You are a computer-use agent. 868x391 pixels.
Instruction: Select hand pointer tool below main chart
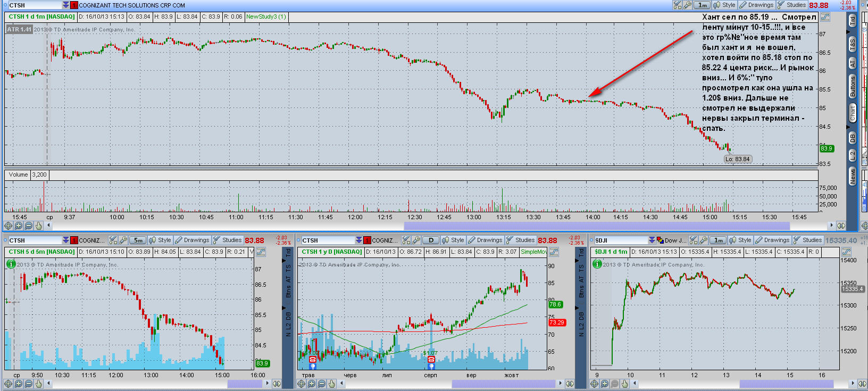point(39,226)
